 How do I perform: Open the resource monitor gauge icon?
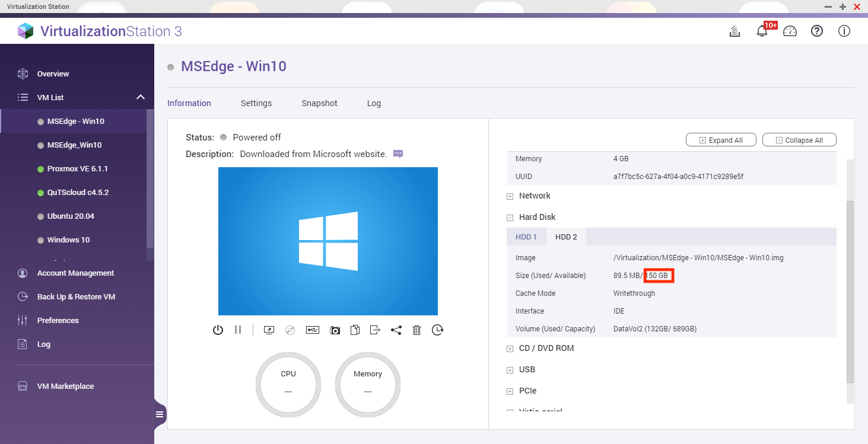click(x=790, y=31)
